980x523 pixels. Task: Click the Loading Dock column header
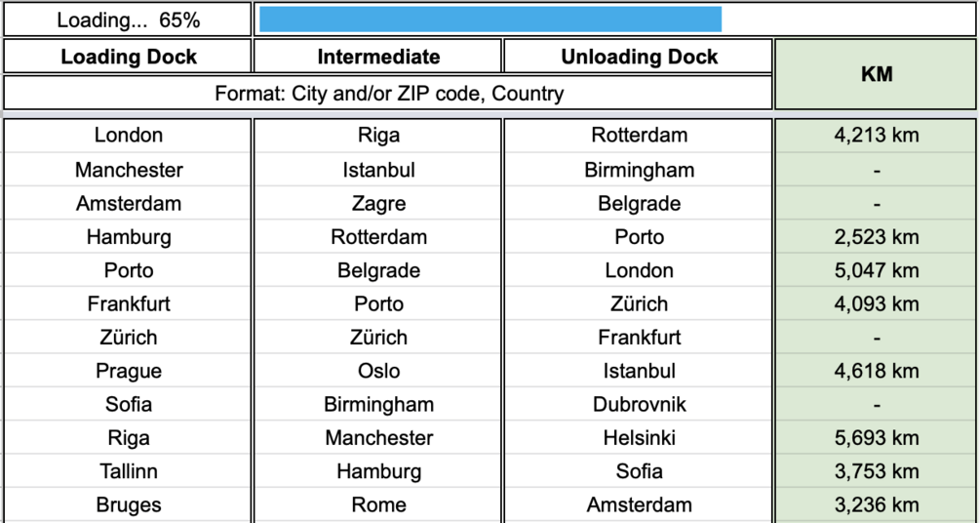pos(128,57)
